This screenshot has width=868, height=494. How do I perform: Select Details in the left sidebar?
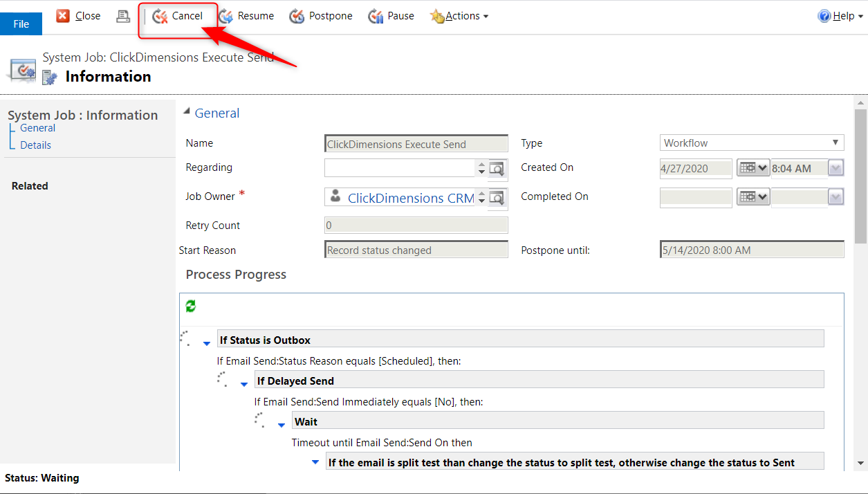click(x=36, y=145)
